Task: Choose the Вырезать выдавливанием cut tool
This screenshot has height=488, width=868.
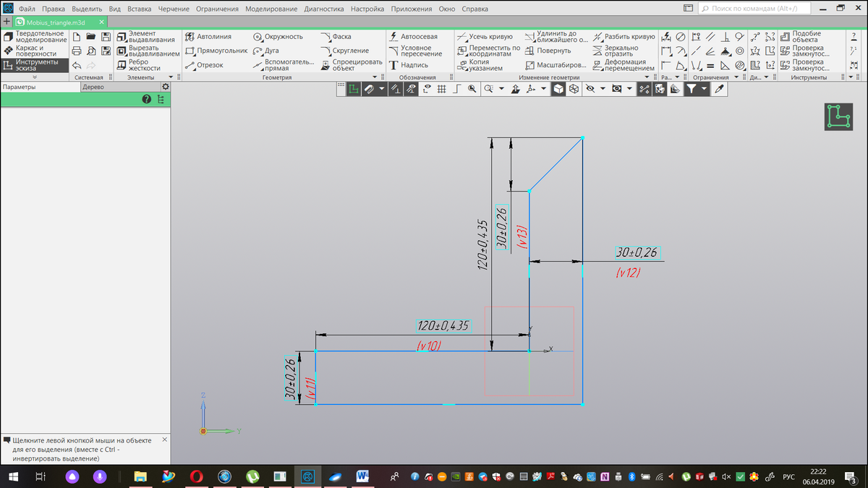Action: coord(148,51)
